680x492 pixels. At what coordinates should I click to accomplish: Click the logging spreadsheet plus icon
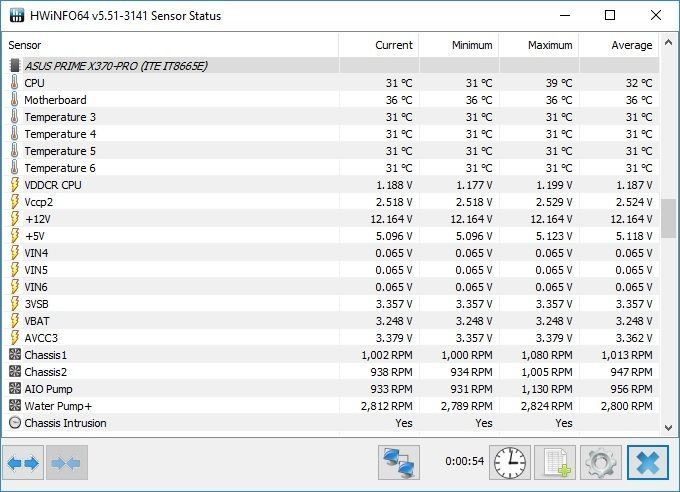click(x=555, y=462)
